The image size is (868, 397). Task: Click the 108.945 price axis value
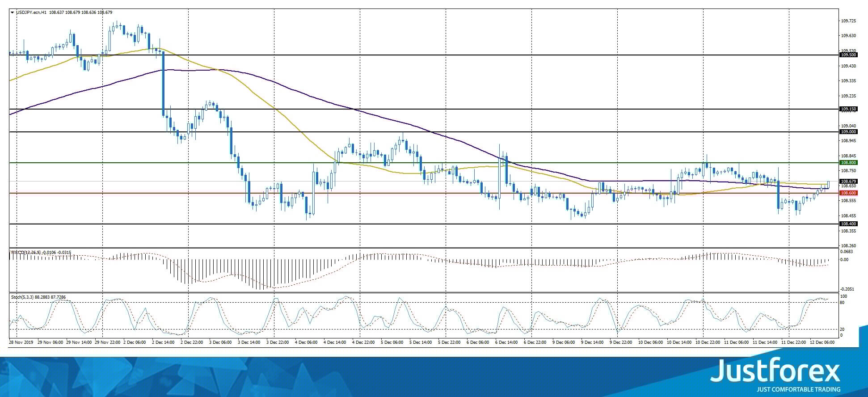pos(849,141)
